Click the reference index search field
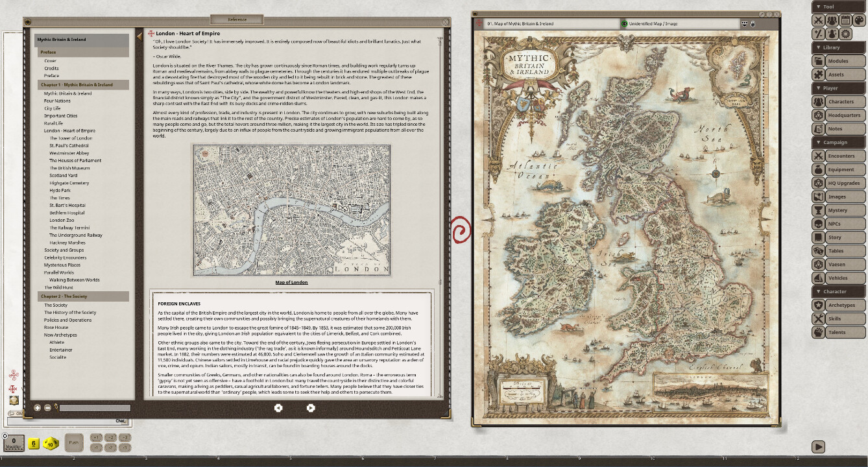868x467 pixels. click(x=95, y=408)
